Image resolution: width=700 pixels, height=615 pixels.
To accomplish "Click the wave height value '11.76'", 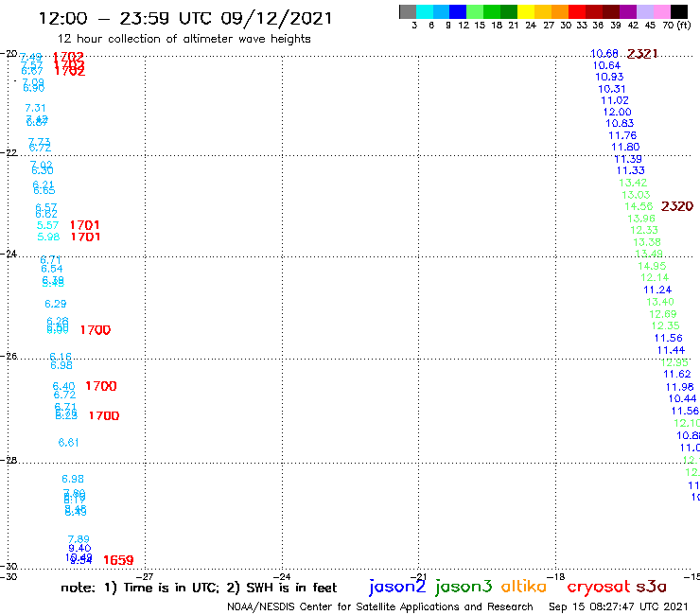I will pos(622,135).
